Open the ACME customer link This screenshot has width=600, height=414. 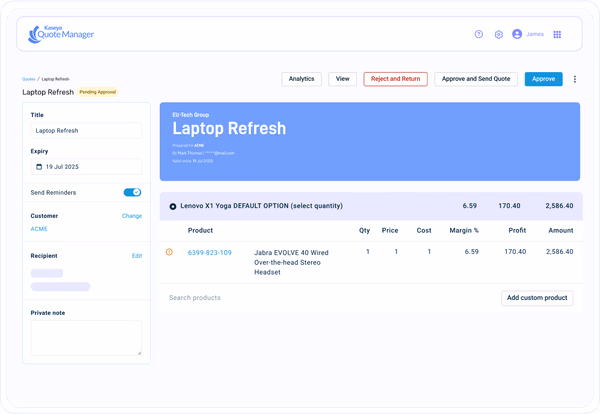39,229
